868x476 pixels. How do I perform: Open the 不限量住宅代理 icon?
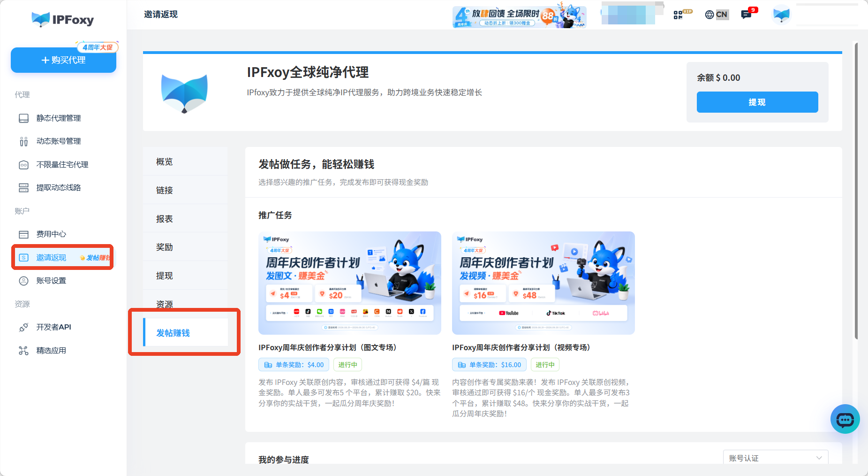(x=23, y=165)
